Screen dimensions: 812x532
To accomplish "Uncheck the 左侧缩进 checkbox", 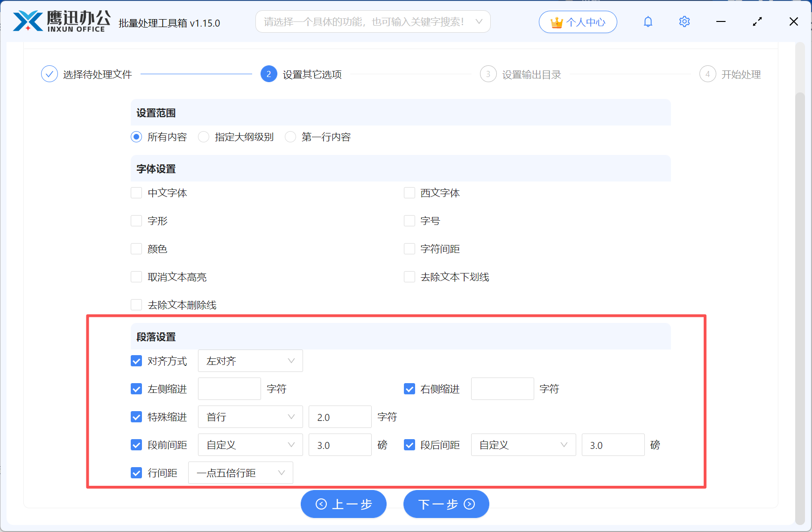I will [136, 389].
